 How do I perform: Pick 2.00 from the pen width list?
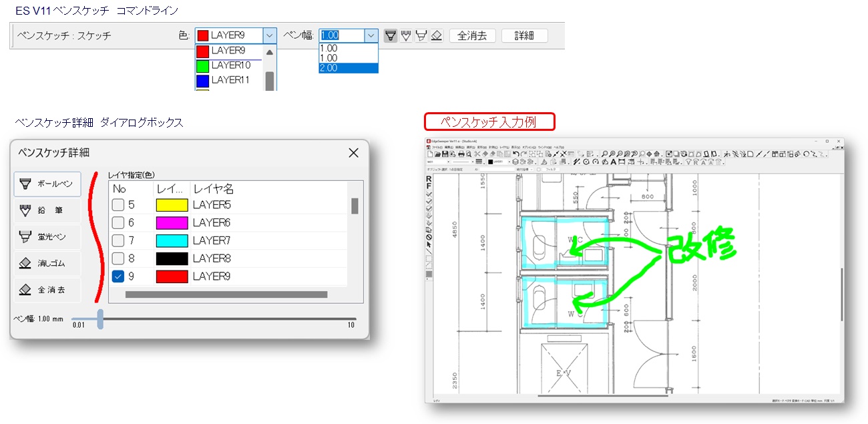coord(348,68)
